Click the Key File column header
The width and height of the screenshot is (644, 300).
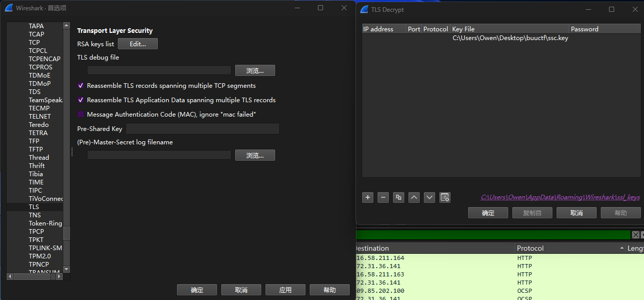[x=510, y=29]
